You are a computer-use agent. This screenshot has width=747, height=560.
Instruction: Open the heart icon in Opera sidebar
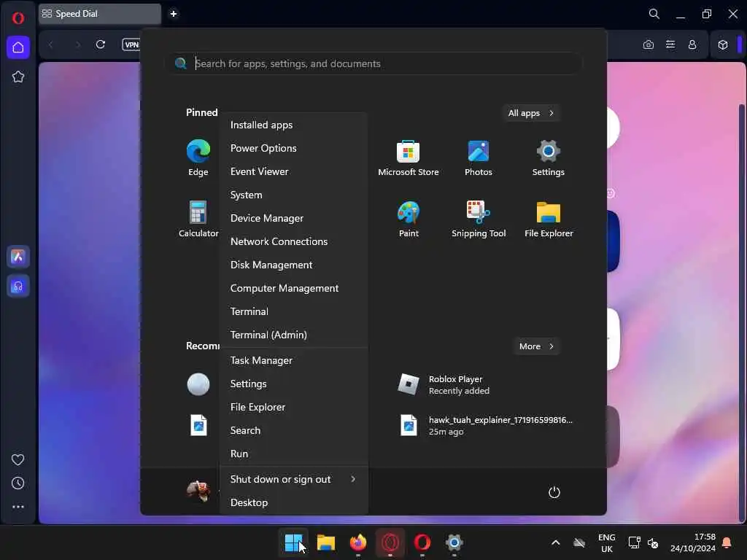18,459
